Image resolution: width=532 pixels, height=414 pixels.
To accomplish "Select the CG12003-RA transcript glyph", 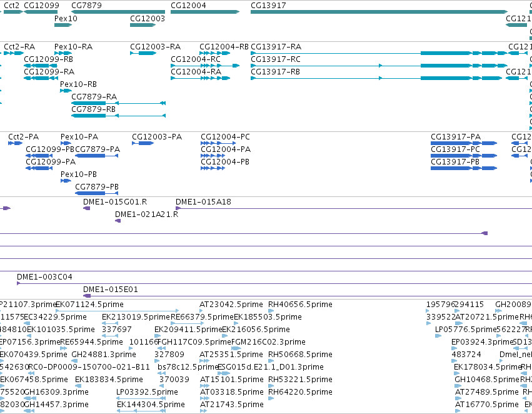I will pyautogui.click(x=143, y=53).
